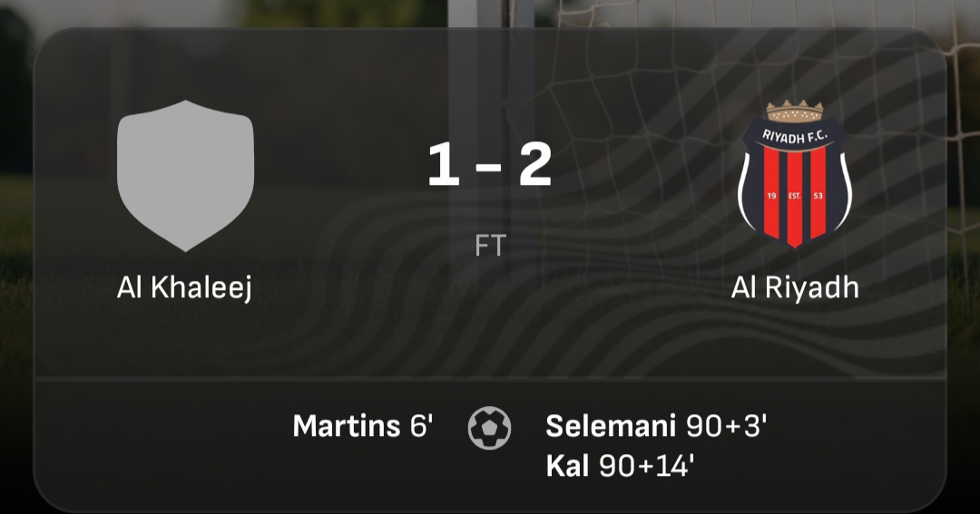Select goalscorer Martins
980x514 pixels.
[x=347, y=427]
